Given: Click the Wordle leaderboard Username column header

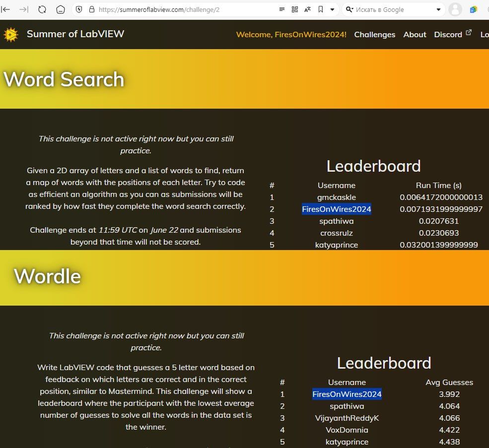Looking at the screenshot, I should [347, 382].
